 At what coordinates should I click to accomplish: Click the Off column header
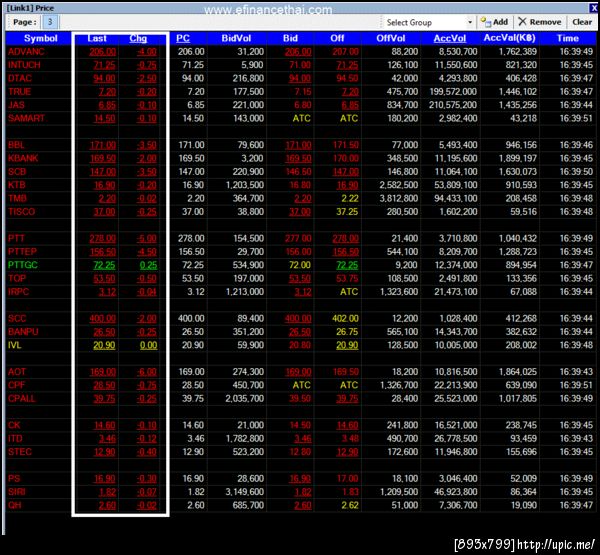coord(337,38)
